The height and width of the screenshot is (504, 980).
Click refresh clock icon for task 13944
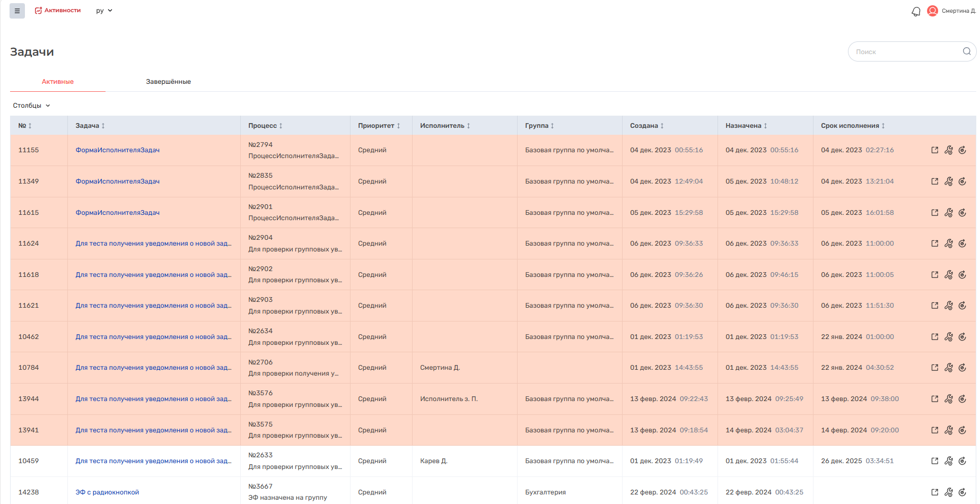pyautogui.click(x=962, y=399)
